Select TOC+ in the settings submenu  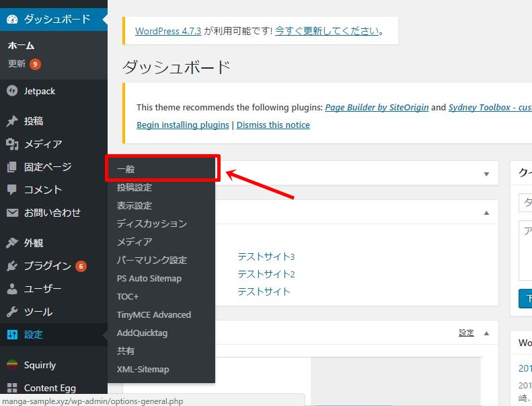[161, 297]
